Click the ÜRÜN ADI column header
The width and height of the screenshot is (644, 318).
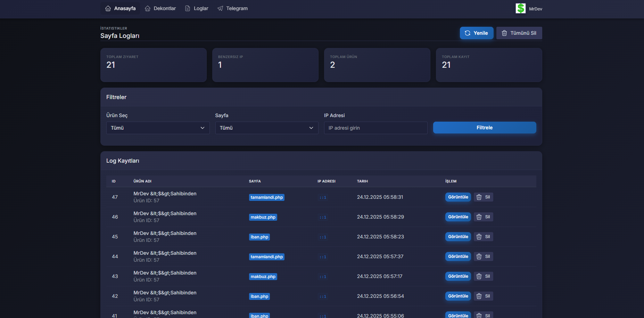coord(142,181)
